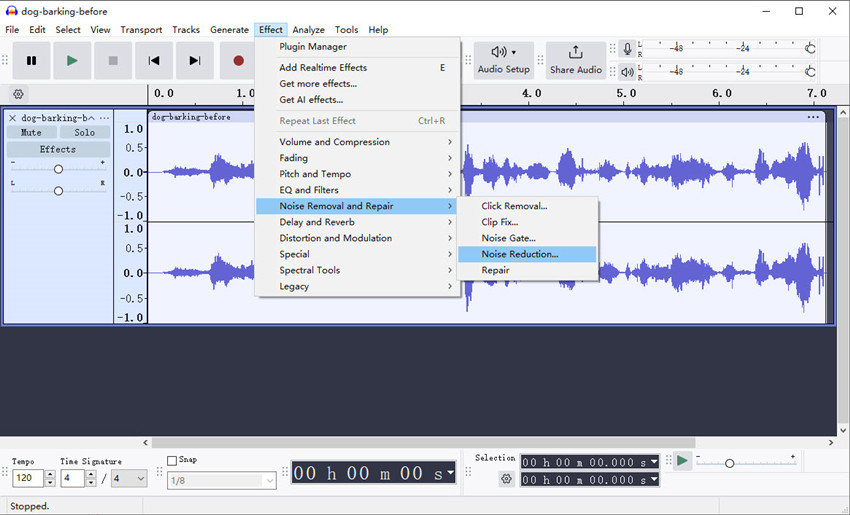Click the red Record button

click(x=238, y=61)
